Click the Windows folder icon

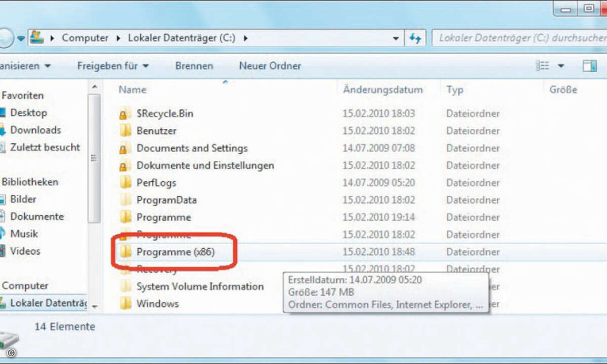pos(125,304)
